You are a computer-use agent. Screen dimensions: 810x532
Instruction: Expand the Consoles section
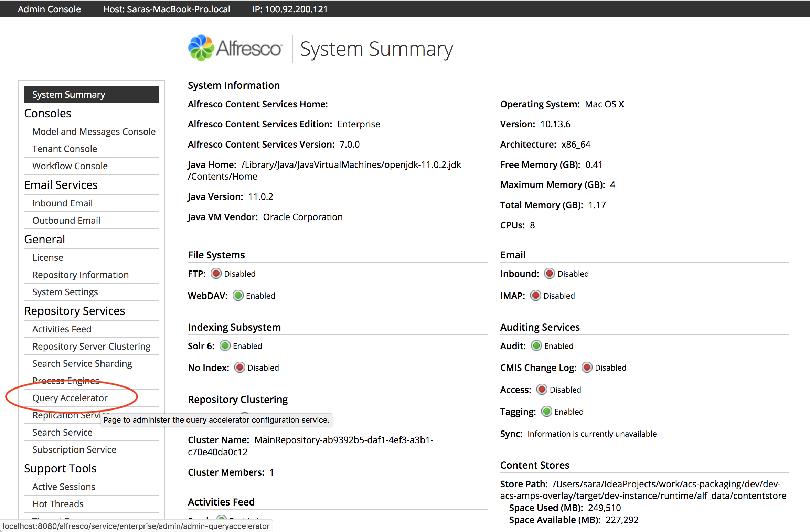47,113
